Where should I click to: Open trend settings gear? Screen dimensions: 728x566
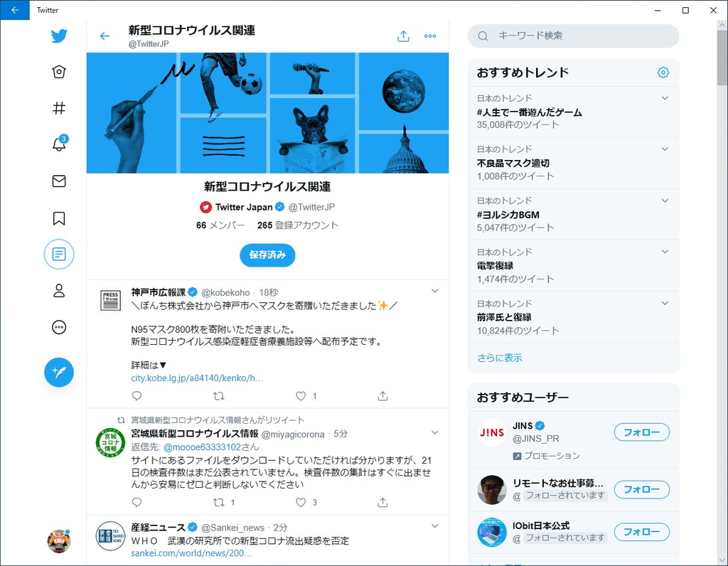(x=663, y=72)
